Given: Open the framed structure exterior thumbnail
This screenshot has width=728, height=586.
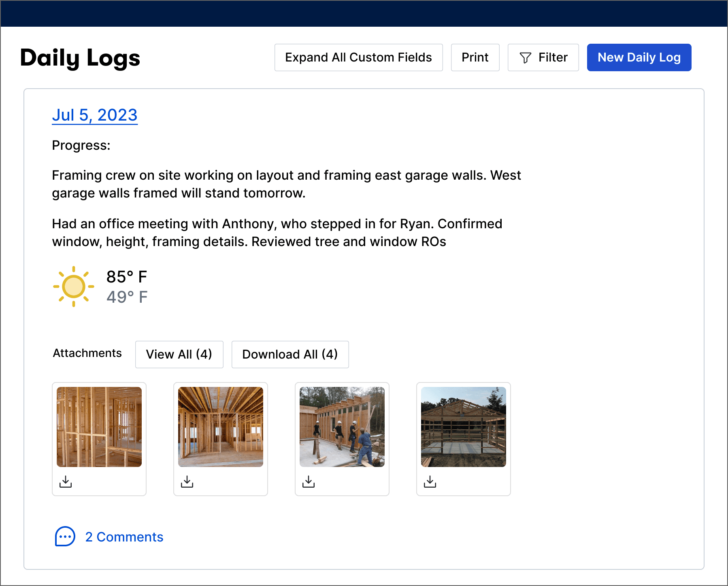Looking at the screenshot, I should tap(464, 427).
